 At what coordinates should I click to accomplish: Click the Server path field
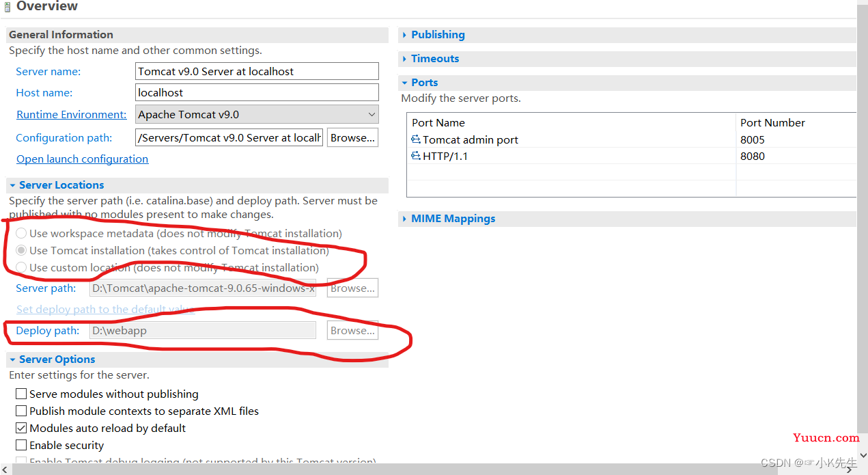point(203,288)
